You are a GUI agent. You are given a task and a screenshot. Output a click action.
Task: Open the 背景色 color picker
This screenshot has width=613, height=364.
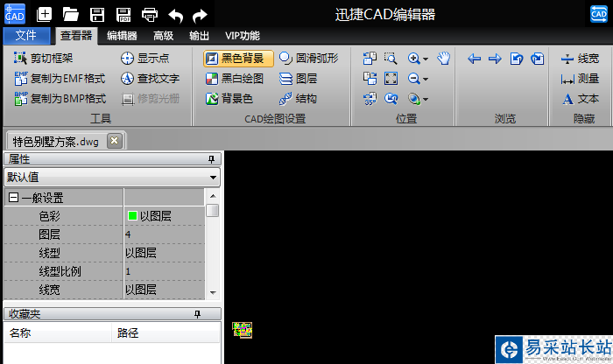(x=229, y=99)
